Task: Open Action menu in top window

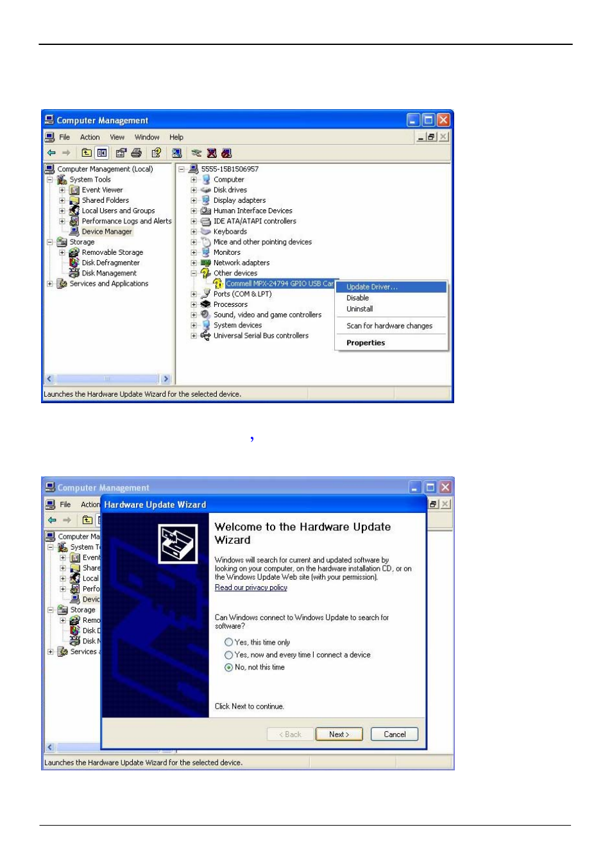Action: coord(90,137)
